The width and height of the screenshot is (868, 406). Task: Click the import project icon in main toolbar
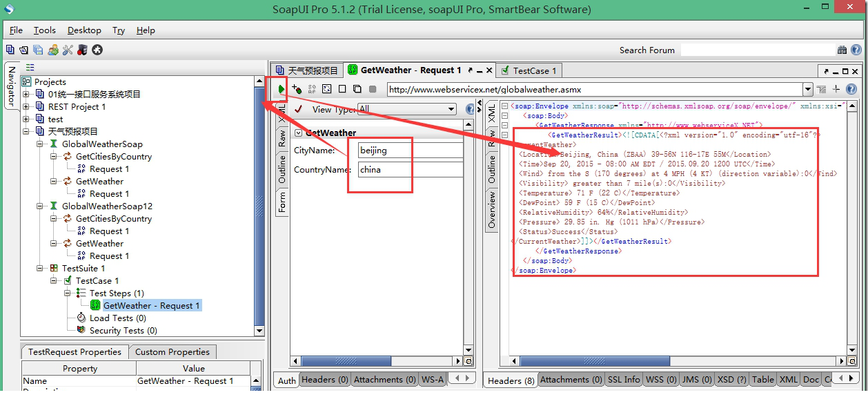(24, 50)
